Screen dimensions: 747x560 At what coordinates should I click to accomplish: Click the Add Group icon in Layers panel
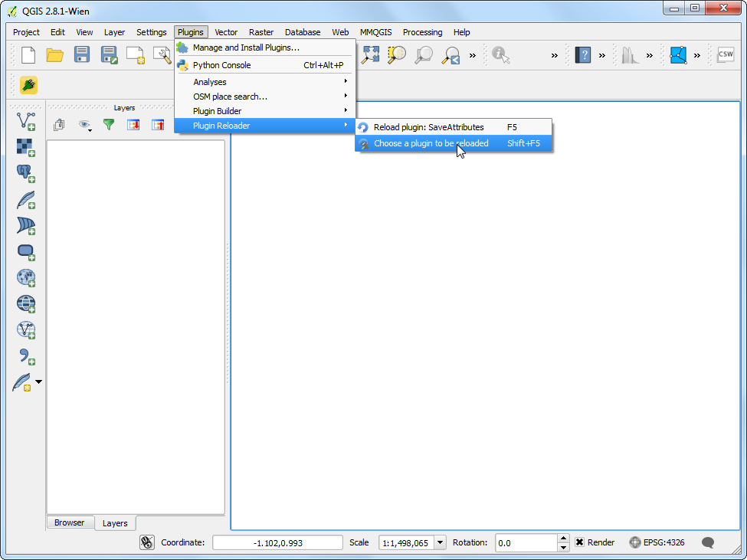[59, 125]
